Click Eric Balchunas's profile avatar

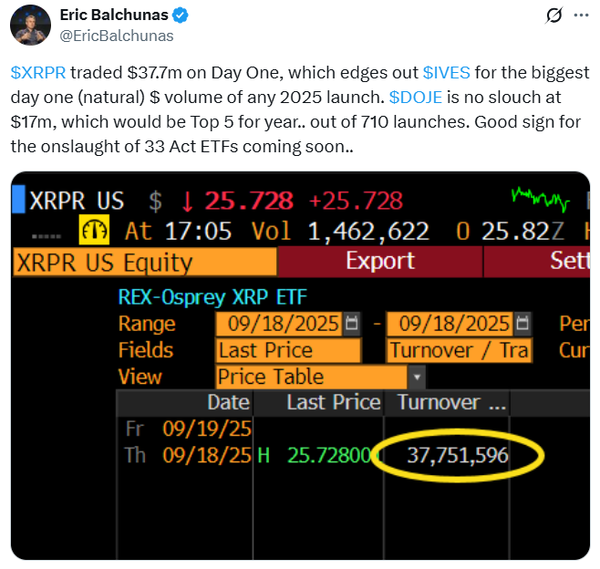[29, 24]
